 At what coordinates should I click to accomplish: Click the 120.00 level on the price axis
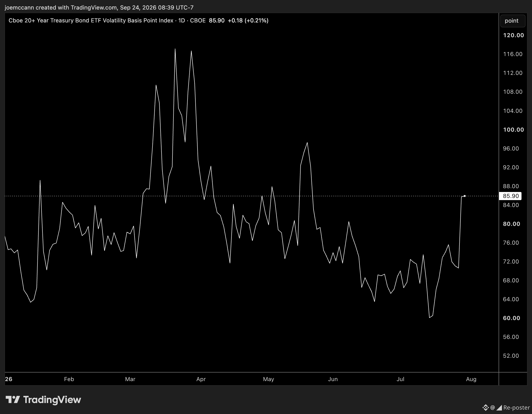pos(513,35)
